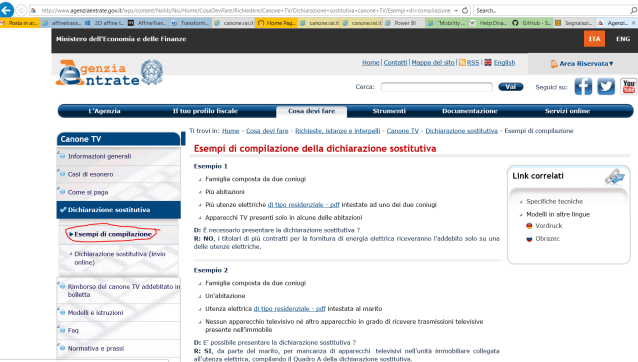Screen dimensions: 638x362
Task: Click the site favicon in the address bar
Action: pos(33,11)
